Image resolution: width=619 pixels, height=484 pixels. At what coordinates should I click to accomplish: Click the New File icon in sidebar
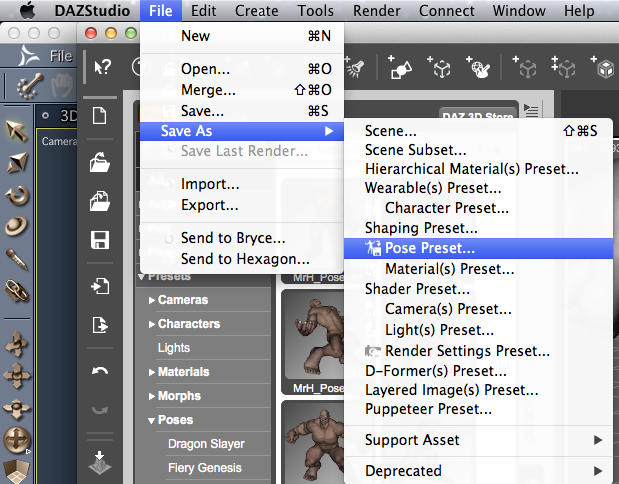[x=100, y=116]
